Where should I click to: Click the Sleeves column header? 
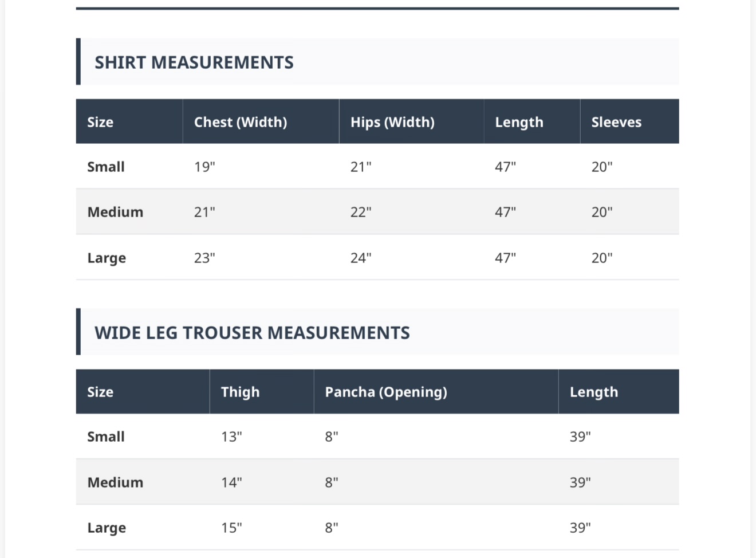point(616,121)
